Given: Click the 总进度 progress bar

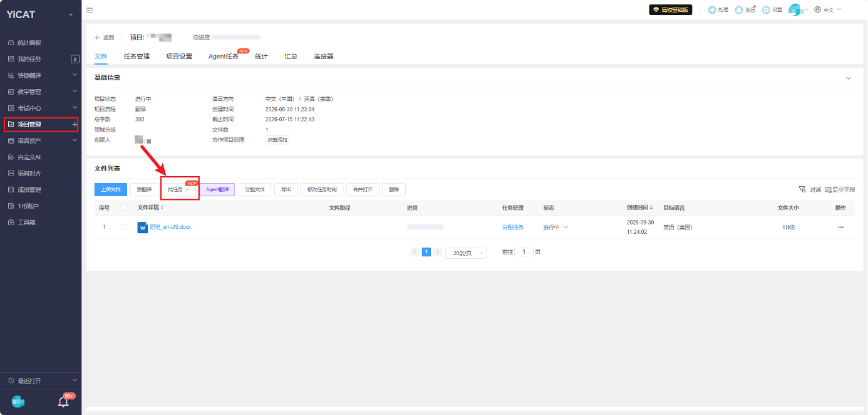Looking at the screenshot, I should pyautogui.click(x=236, y=38).
